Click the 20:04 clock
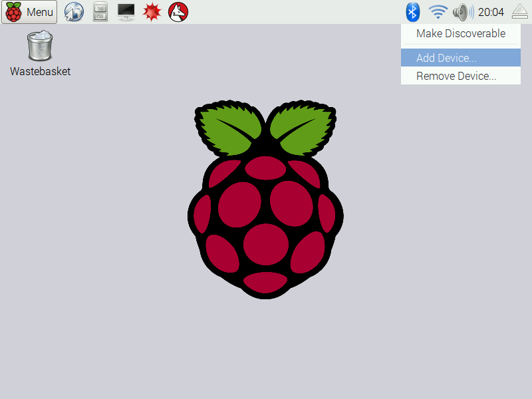The height and width of the screenshot is (399, 532). coord(491,12)
